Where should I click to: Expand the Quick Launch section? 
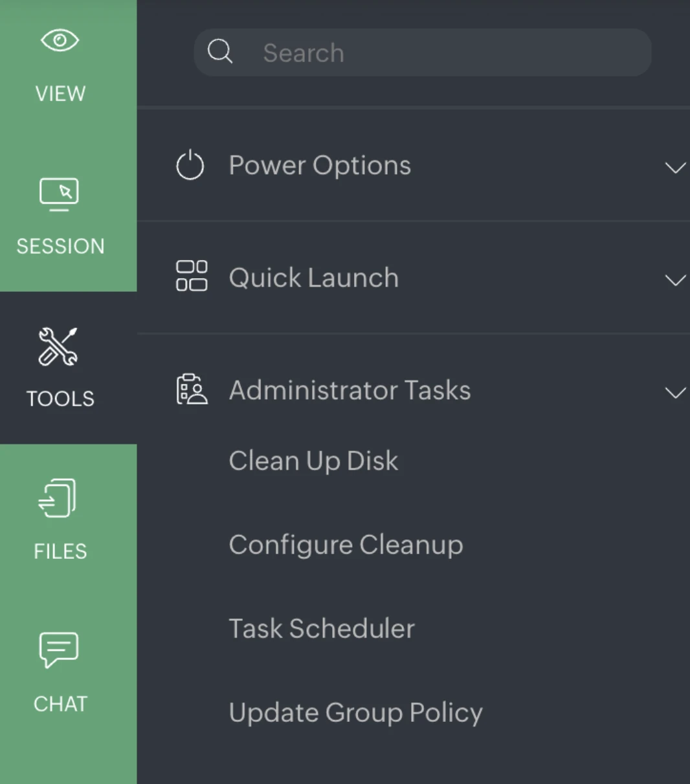[x=676, y=280]
